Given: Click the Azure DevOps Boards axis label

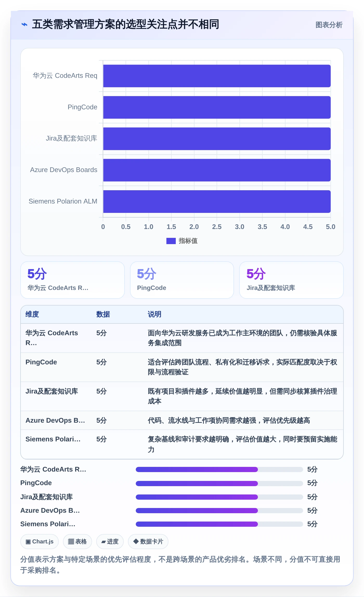Looking at the screenshot, I should coord(64,170).
